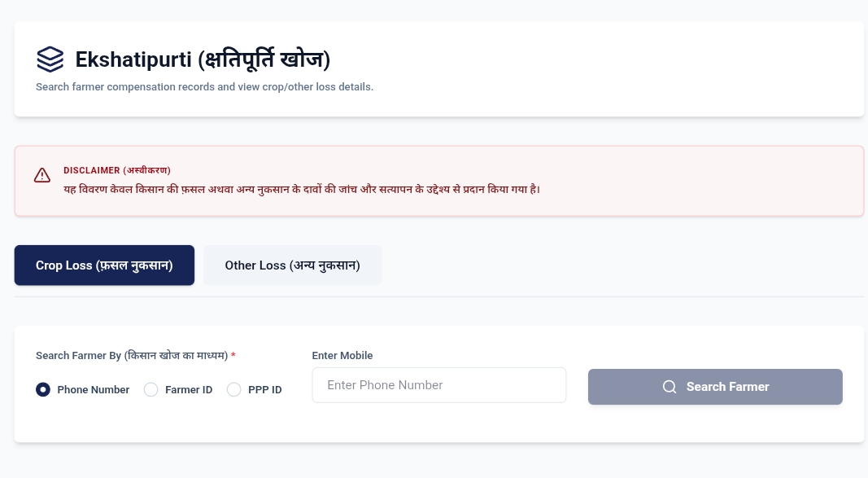The image size is (868, 478).
Task: Click the DISCLAIMER heading text
Action: point(117,170)
